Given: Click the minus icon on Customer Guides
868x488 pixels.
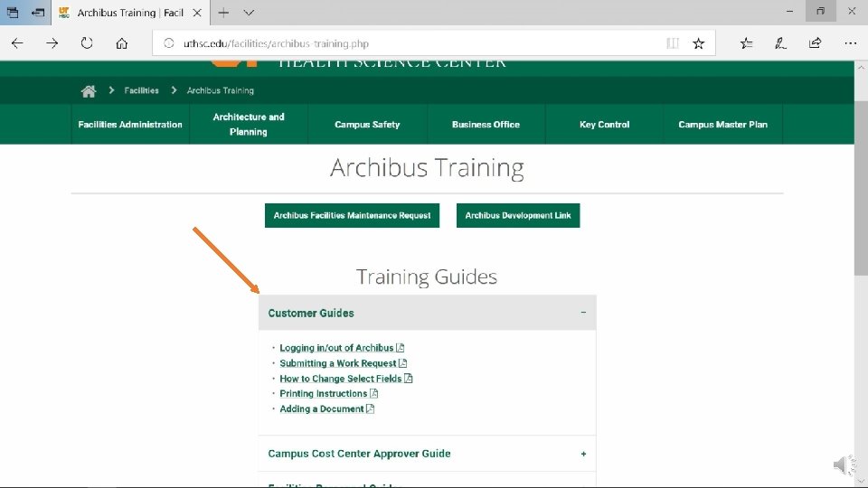Looking at the screenshot, I should coord(583,313).
